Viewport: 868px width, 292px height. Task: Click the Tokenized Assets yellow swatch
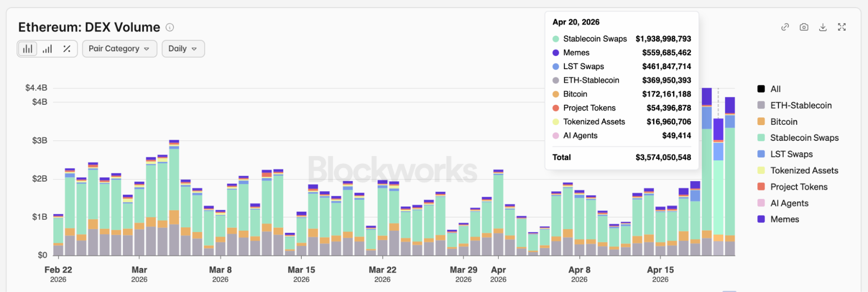pyautogui.click(x=761, y=170)
